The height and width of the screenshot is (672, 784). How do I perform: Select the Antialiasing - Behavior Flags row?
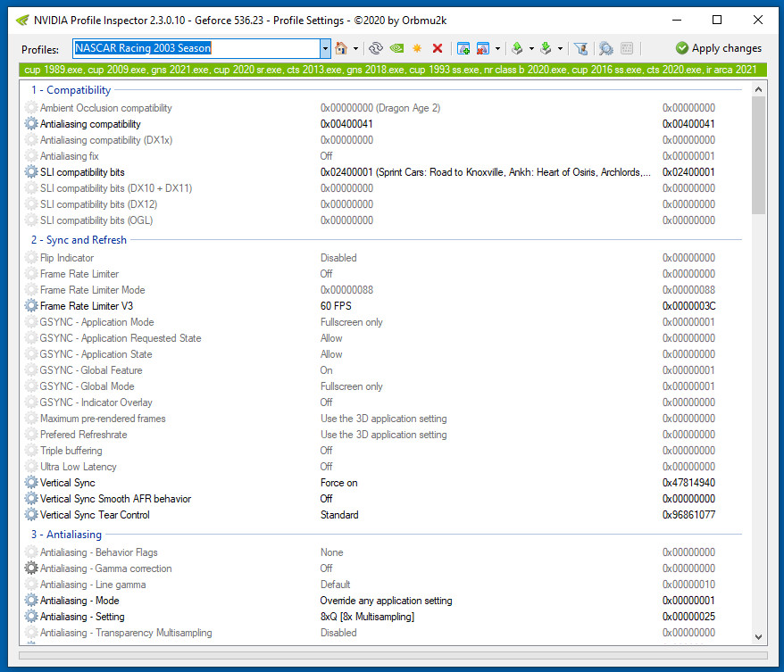click(385, 552)
